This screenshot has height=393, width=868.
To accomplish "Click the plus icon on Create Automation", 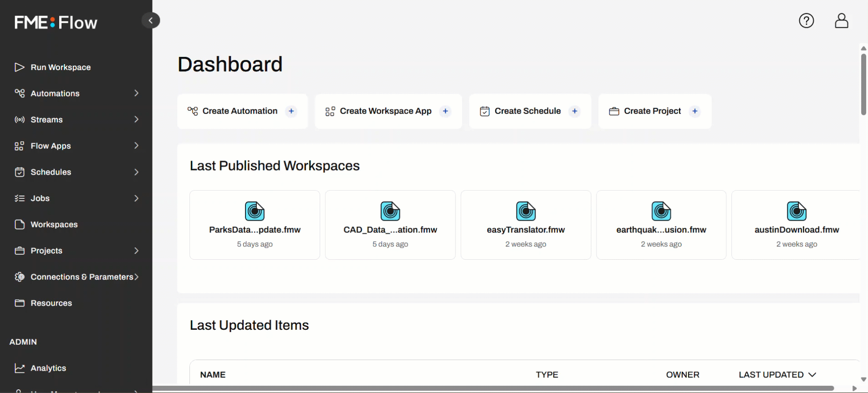I will [291, 111].
